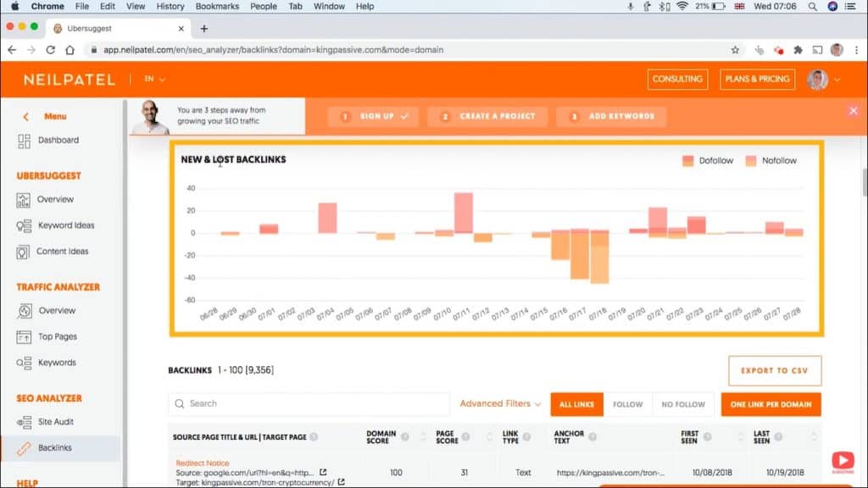
Task: Bookmark this page with the star icon
Action: tap(735, 50)
